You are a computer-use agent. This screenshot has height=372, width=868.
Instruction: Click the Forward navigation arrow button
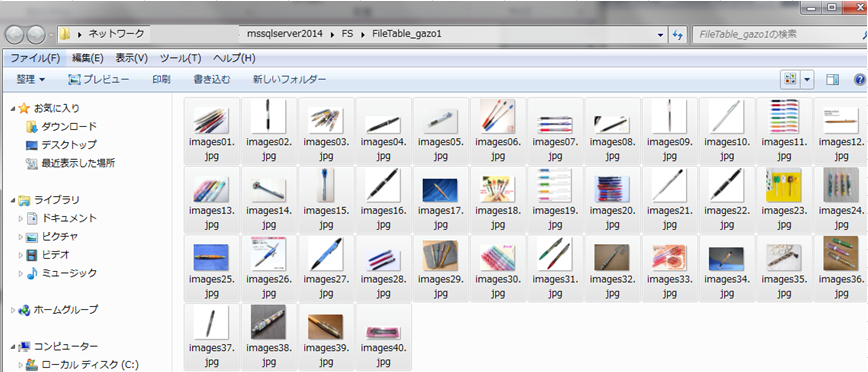tap(36, 35)
